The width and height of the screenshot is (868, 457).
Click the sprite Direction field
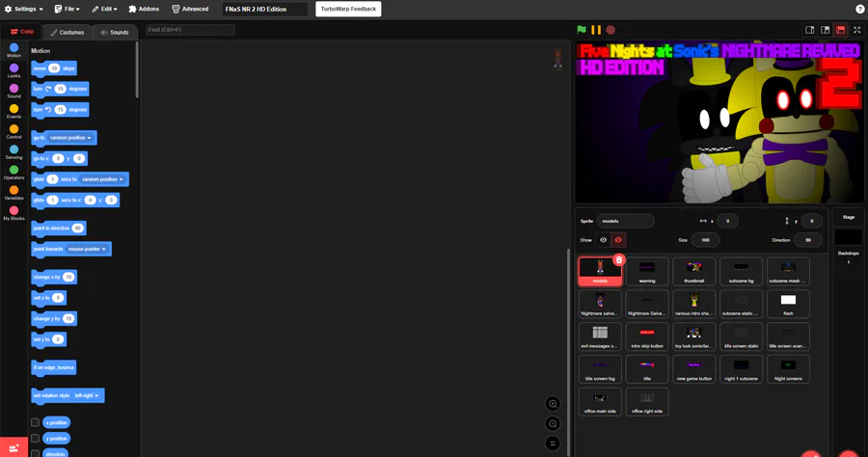[807, 240]
